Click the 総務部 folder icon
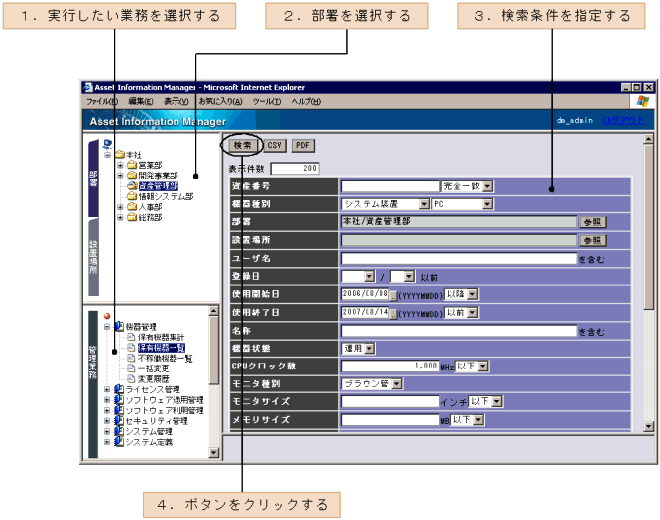 (131, 215)
